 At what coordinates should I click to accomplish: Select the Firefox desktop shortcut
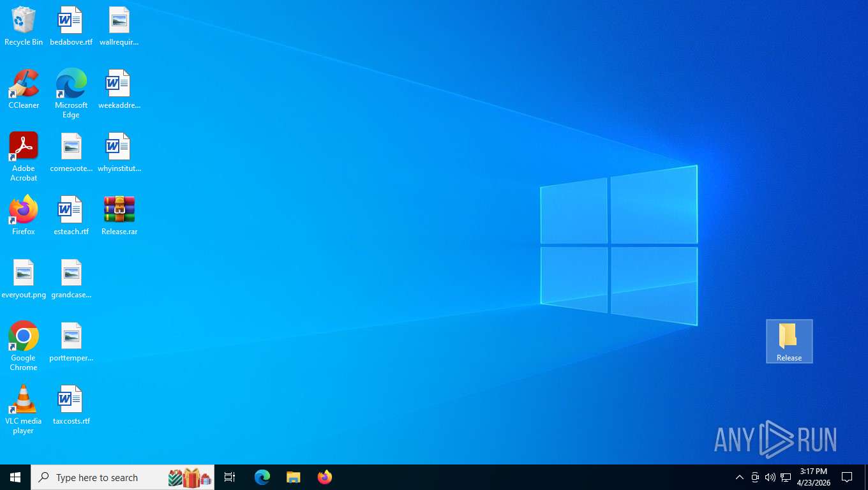click(24, 216)
